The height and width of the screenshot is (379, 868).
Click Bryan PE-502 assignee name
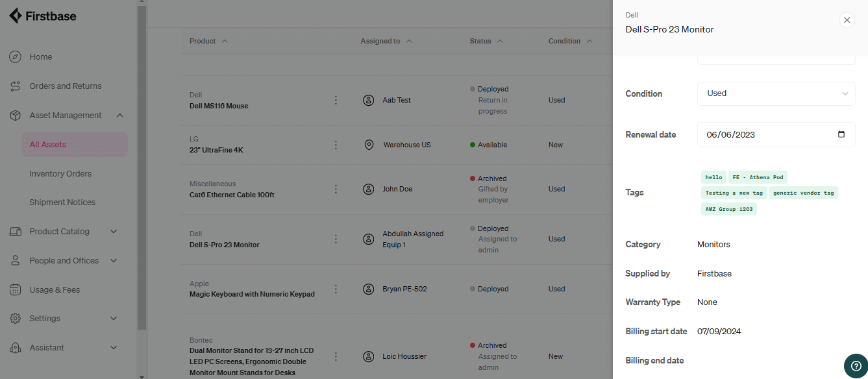point(405,289)
